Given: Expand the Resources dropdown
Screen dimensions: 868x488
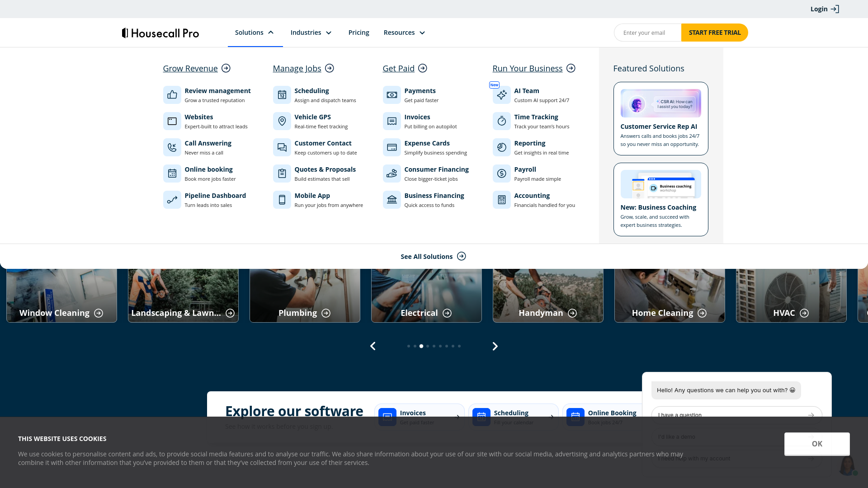Looking at the screenshot, I should pyautogui.click(x=405, y=33).
